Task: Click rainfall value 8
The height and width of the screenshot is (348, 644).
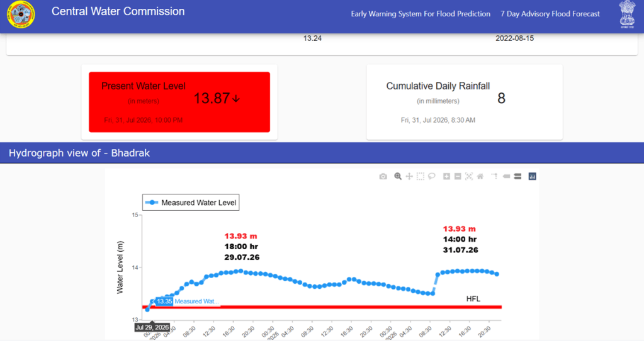Action: (x=501, y=99)
